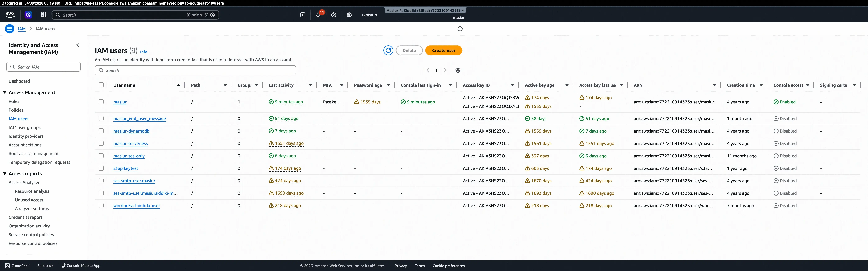Open the help question mark icon
The height and width of the screenshot is (271, 868).
tap(334, 15)
